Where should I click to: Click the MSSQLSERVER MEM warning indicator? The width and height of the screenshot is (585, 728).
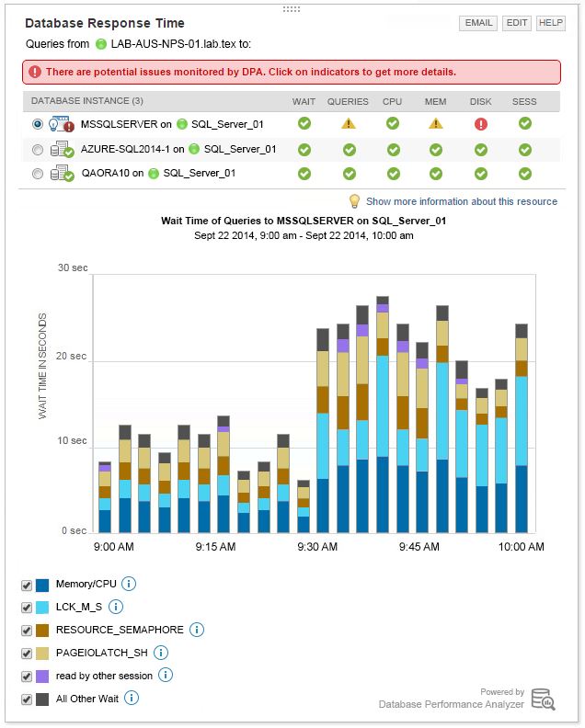click(x=436, y=123)
